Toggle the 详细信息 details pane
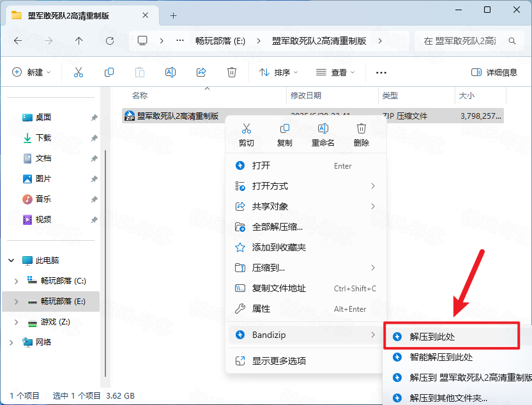The image size is (532, 405). click(494, 72)
